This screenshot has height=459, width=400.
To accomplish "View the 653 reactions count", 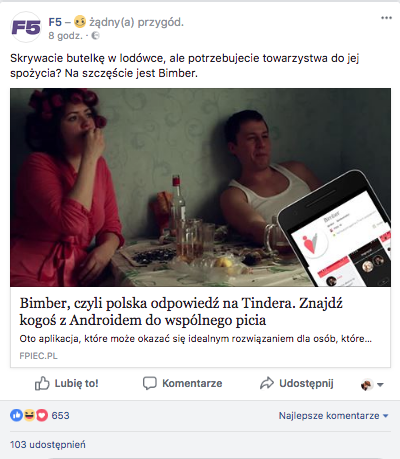I will [60, 416].
